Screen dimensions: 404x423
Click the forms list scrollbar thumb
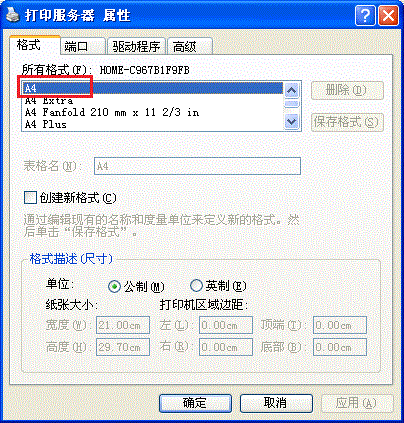292,104
